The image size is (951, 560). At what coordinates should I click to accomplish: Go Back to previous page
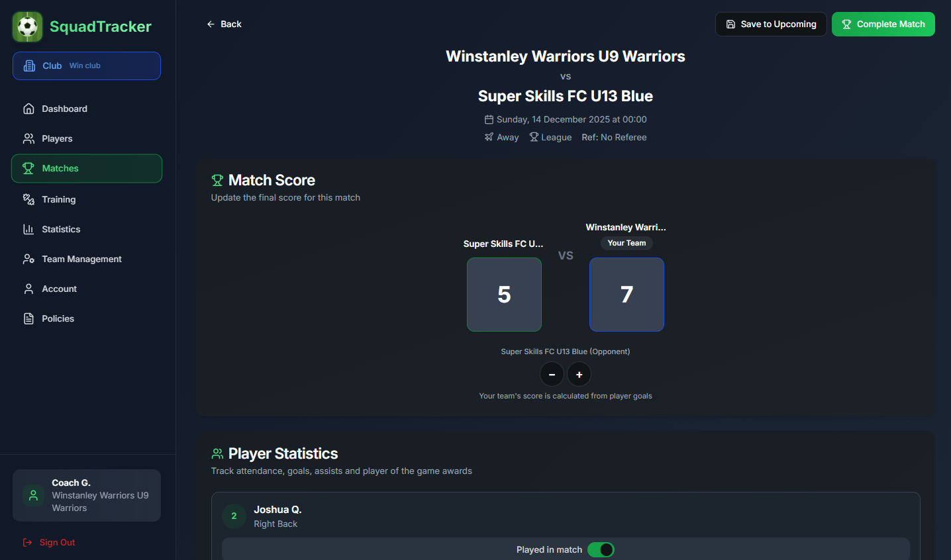(x=224, y=24)
